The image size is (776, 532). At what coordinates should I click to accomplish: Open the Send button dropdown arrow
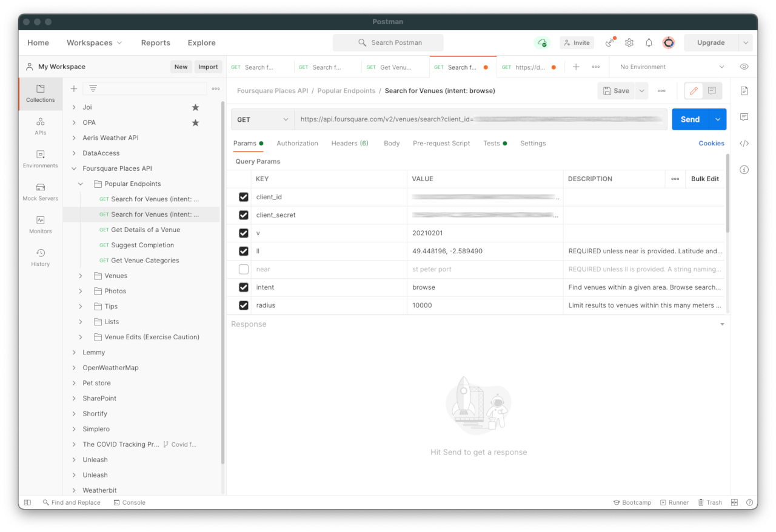[718, 120]
